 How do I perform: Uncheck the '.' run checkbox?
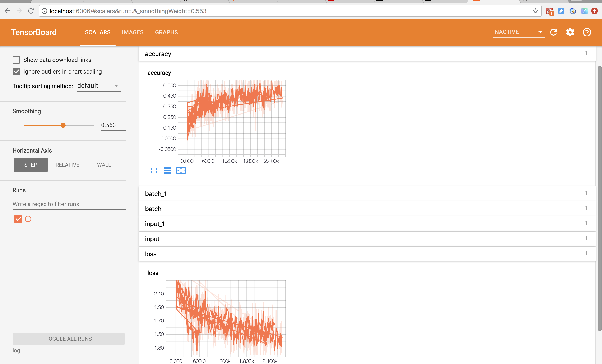pos(18,219)
